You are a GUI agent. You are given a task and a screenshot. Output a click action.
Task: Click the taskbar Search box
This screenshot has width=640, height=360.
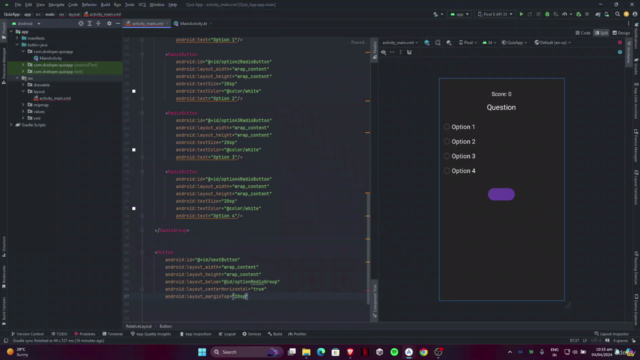246,352
